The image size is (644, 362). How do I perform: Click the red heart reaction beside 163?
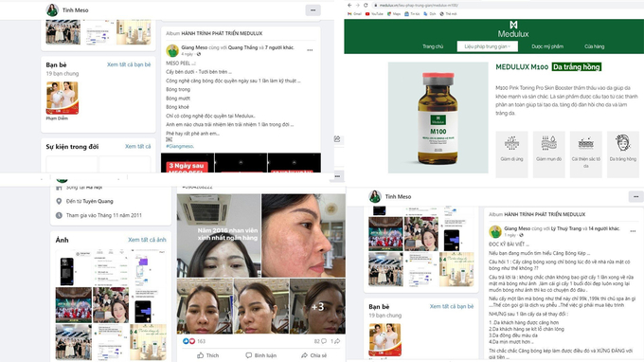192,341
